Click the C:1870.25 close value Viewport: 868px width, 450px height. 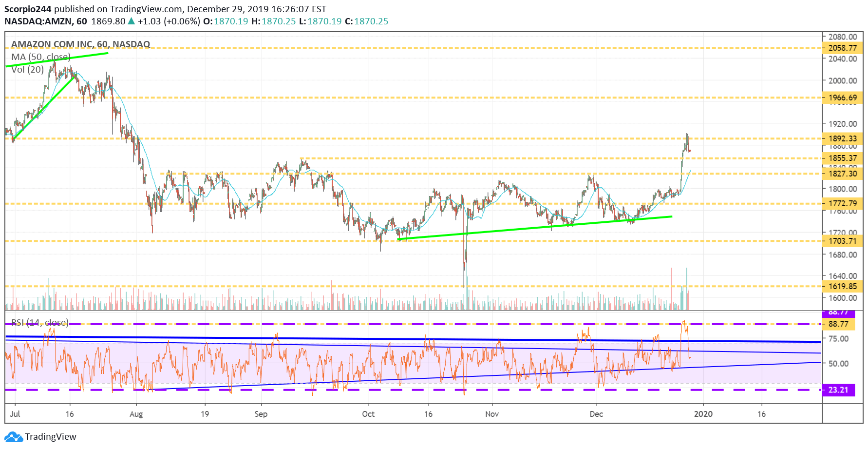point(366,21)
